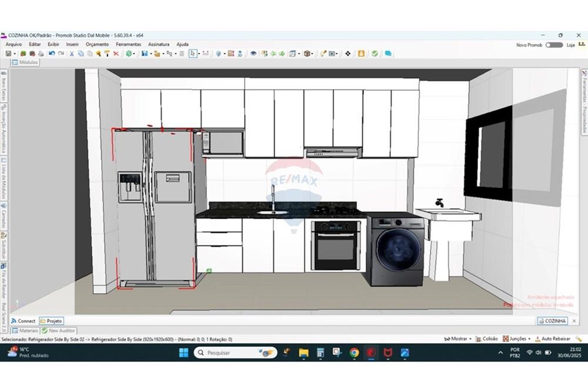Toggle Auto Rebaixar option
Viewport: 588px width, 392px height.
pyautogui.click(x=552, y=339)
